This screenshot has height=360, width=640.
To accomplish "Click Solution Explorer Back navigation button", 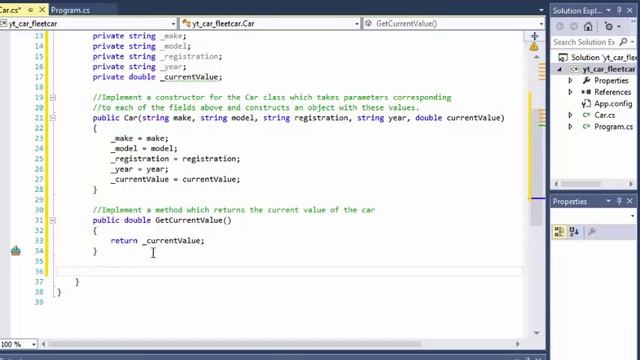I will point(560,27).
